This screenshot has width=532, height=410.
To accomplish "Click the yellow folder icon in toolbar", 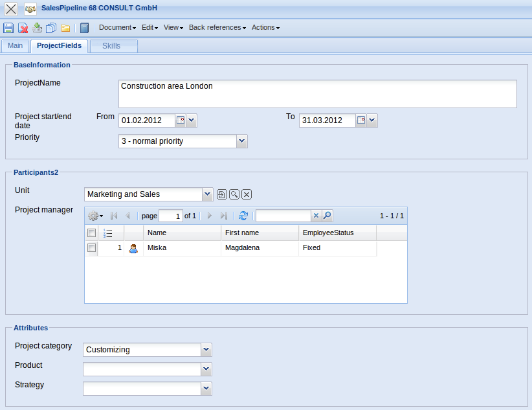I will tap(65, 28).
